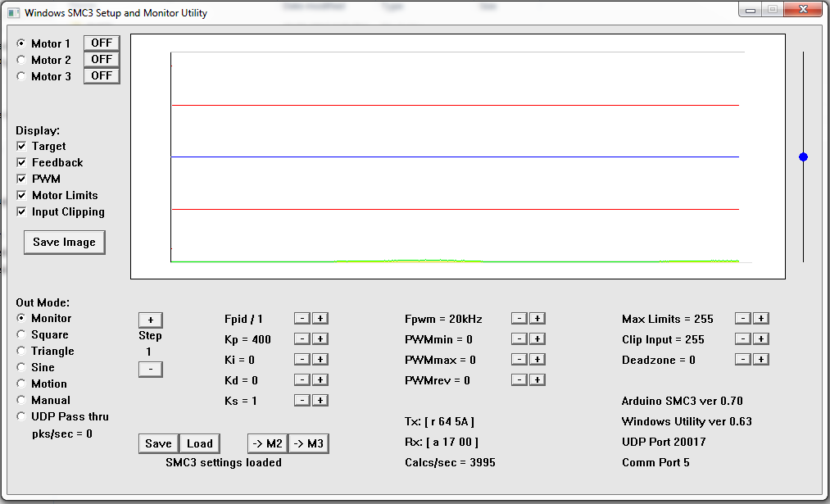Toggle Motor 1 OFF button

coord(102,43)
